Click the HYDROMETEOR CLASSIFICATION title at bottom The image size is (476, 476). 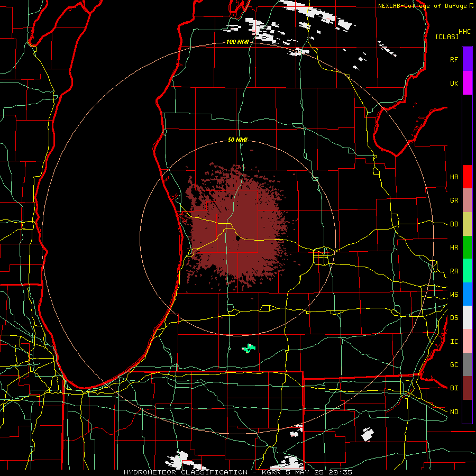point(186,472)
